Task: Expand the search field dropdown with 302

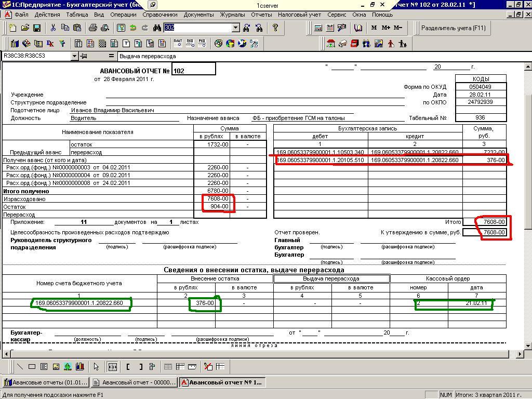Action: (235, 28)
